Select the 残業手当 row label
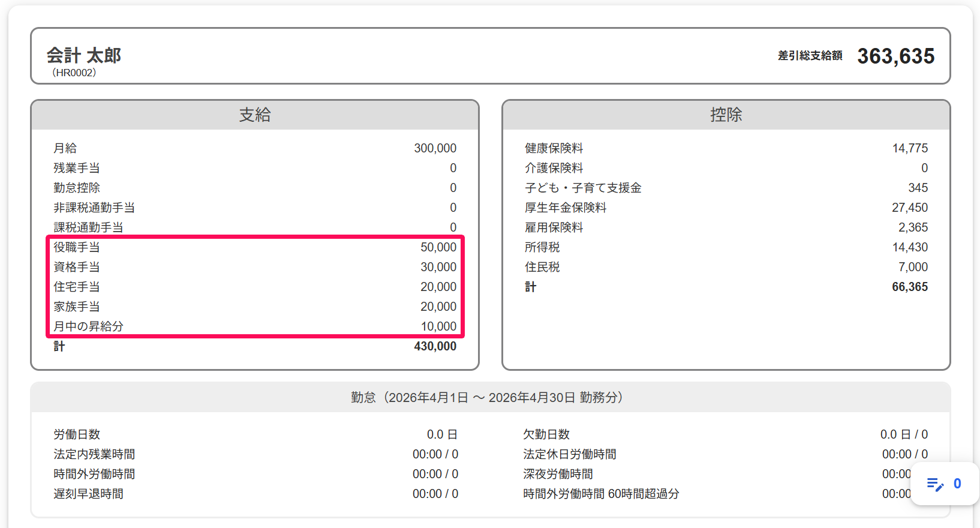980x528 pixels. pos(76,168)
